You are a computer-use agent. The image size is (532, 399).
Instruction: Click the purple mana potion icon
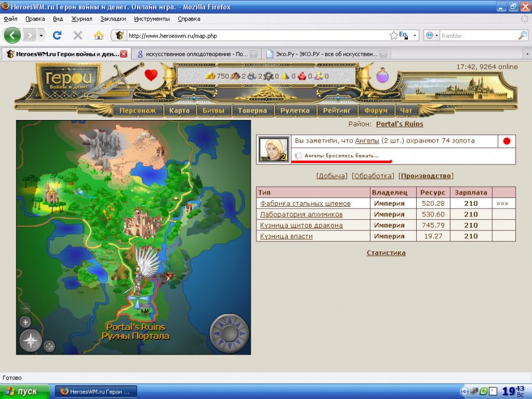(x=382, y=74)
